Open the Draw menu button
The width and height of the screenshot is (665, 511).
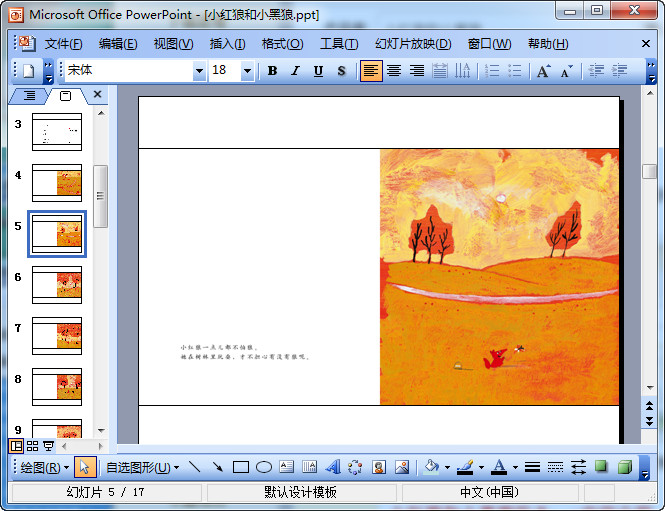tap(45, 467)
